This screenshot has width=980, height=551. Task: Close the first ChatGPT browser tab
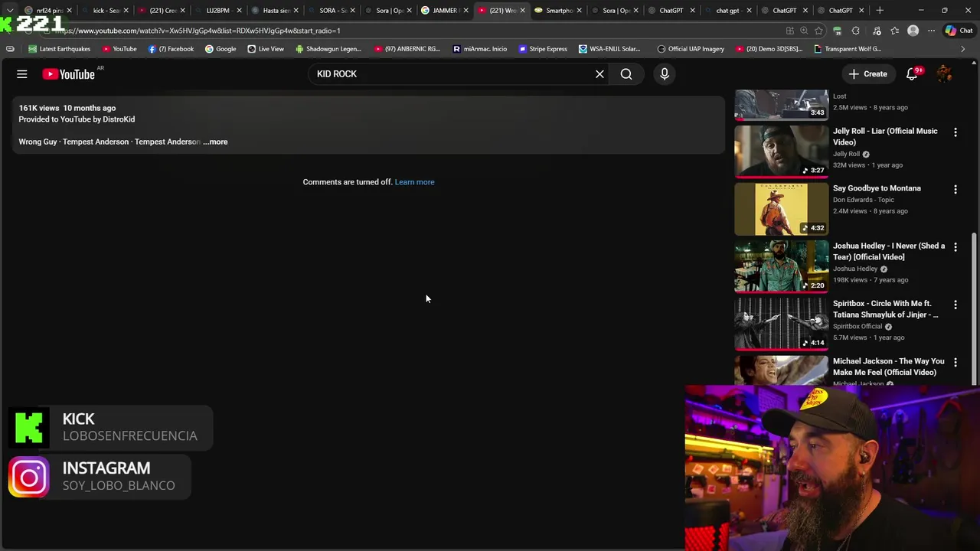692,11
